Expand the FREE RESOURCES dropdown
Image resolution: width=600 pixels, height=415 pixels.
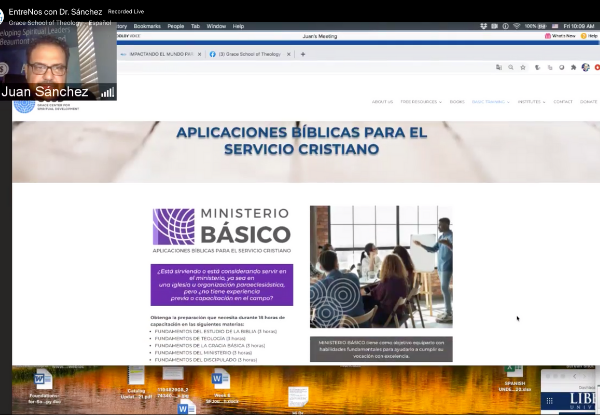(x=421, y=102)
